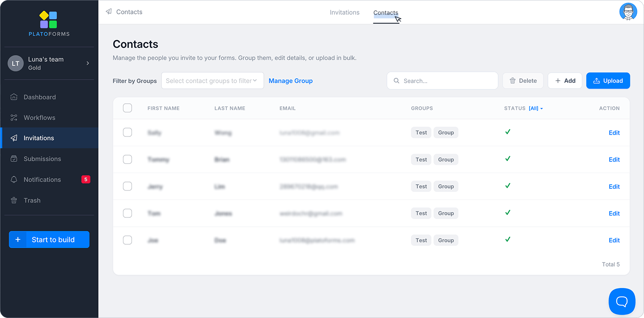Check the fourth contact row checkbox
The width and height of the screenshot is (644, 318).
tap(127, 213)
